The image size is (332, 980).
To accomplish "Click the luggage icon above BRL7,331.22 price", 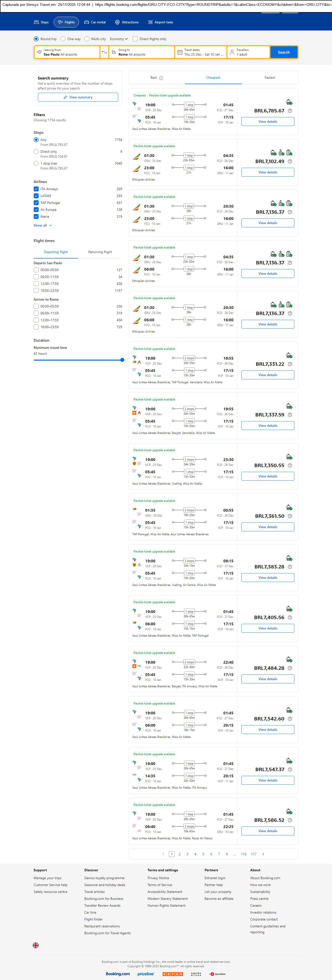I will coord(289,355).
